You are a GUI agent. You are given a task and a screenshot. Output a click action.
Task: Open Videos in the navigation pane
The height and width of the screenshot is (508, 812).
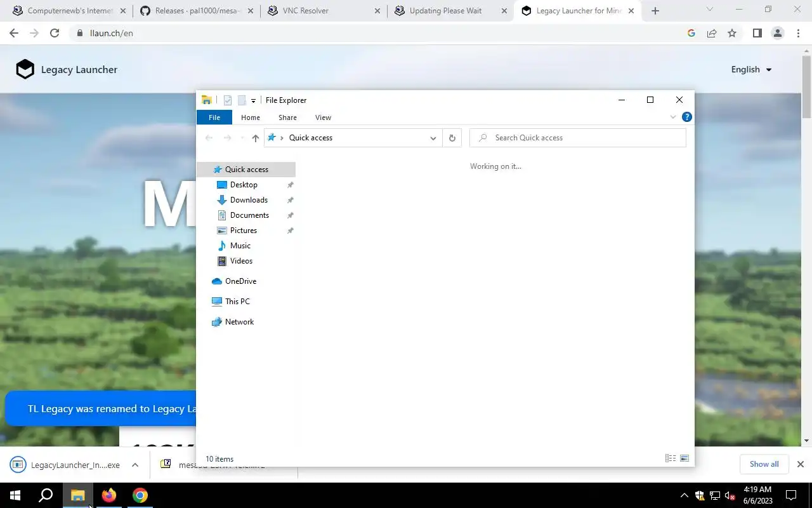click(x=241, y=261)
